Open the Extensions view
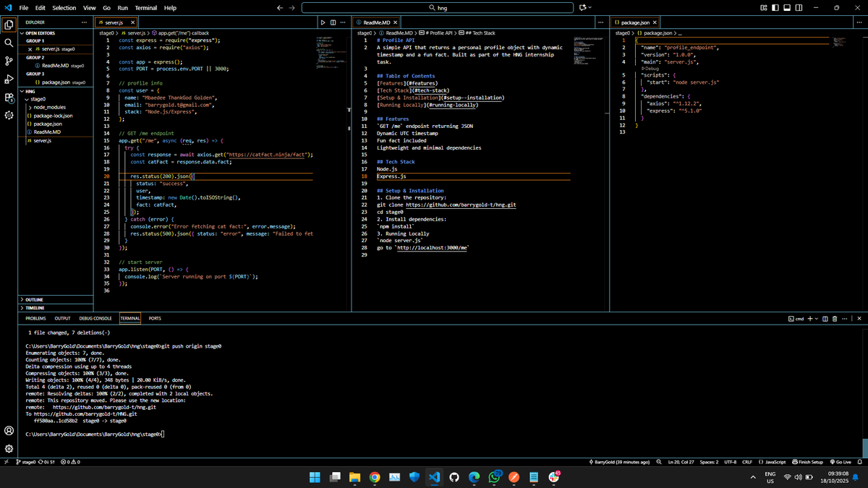 click(x=8, y=98)
